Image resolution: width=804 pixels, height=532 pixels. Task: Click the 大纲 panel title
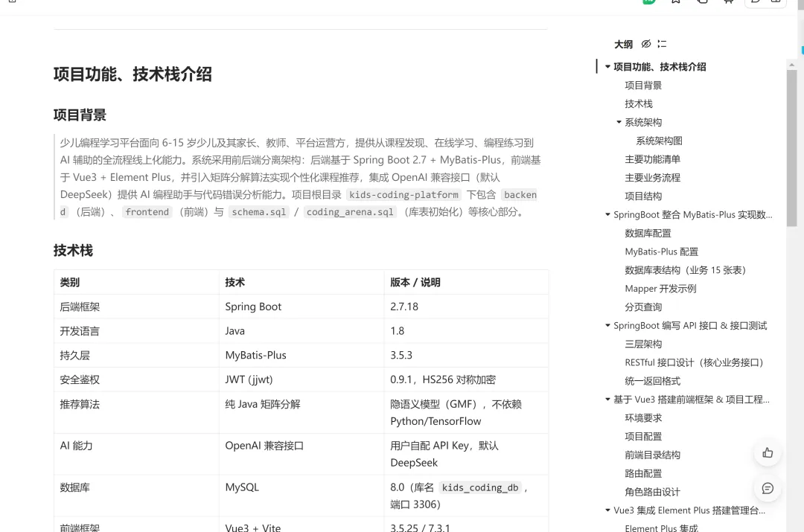pos(624,45)
